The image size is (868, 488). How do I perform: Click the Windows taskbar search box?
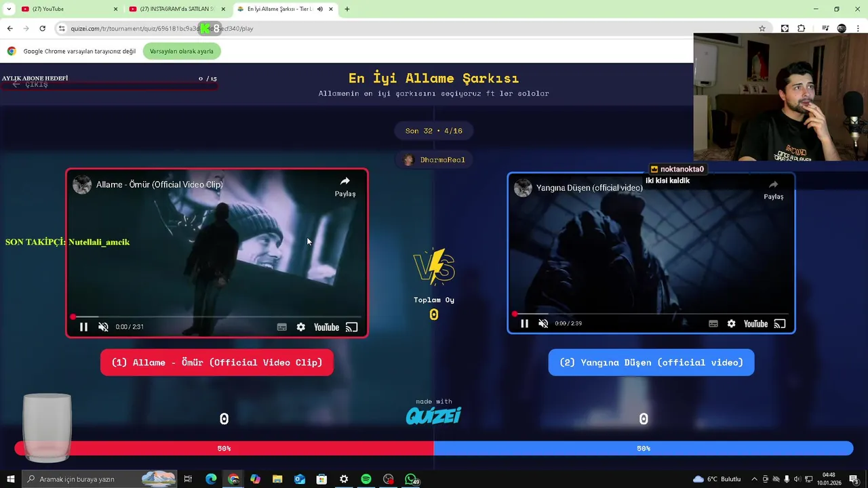[x=99, y=479]
